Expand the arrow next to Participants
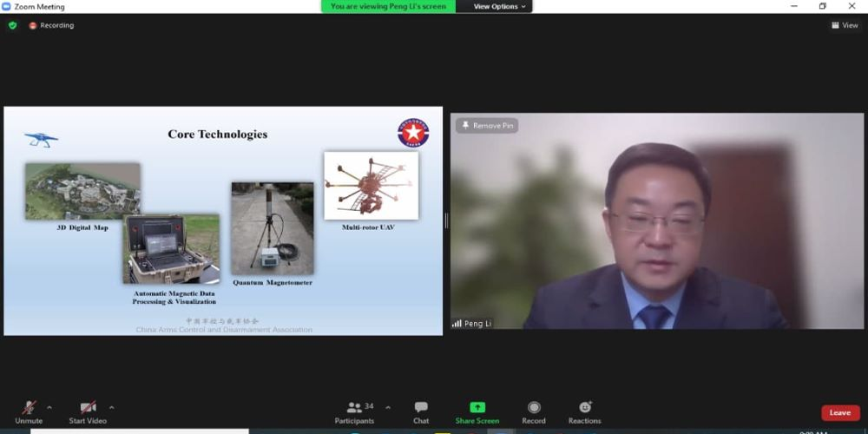Screen dimensions: 868x434 [x=387, y=407]
